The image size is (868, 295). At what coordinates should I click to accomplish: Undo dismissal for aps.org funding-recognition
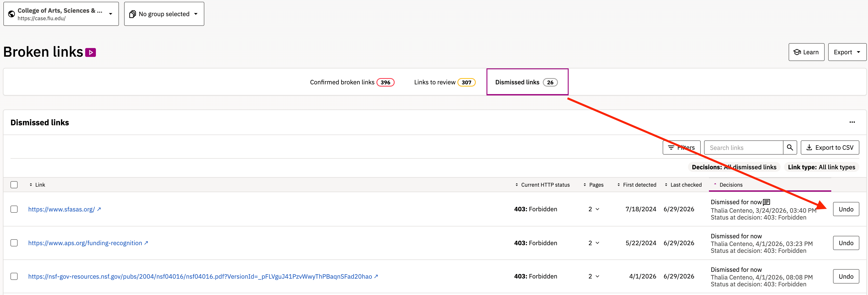pos(846,243)
